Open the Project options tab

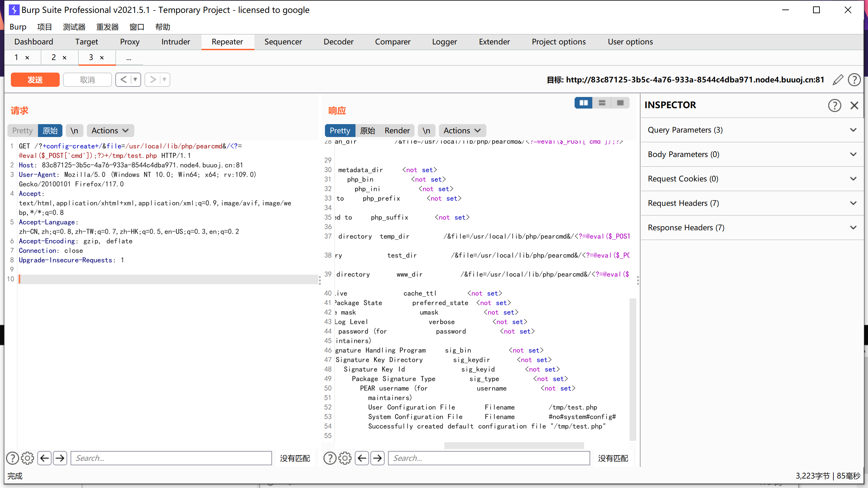click(x=559, y=42)
